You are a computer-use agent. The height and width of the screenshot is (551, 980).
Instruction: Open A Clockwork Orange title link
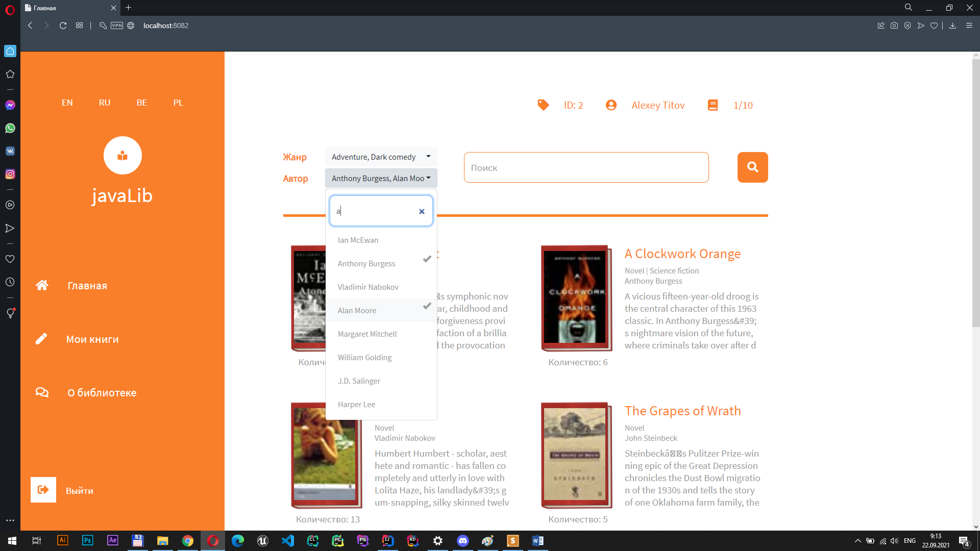click(x=682, y=254)
